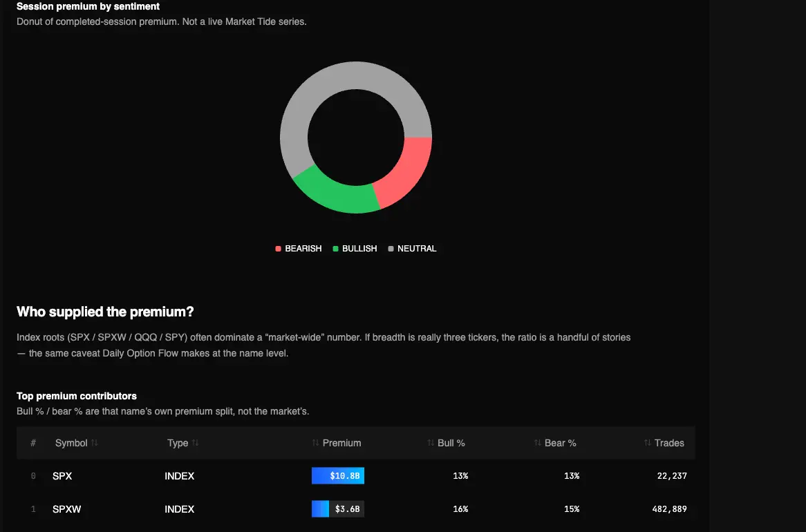Click the INDEX type in SPX row
The width and height of the screenshot is (806, 532).
pyautogui.click(x=180, y=476)
